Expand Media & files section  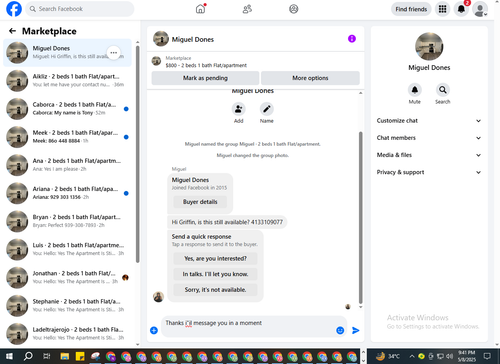429,155
